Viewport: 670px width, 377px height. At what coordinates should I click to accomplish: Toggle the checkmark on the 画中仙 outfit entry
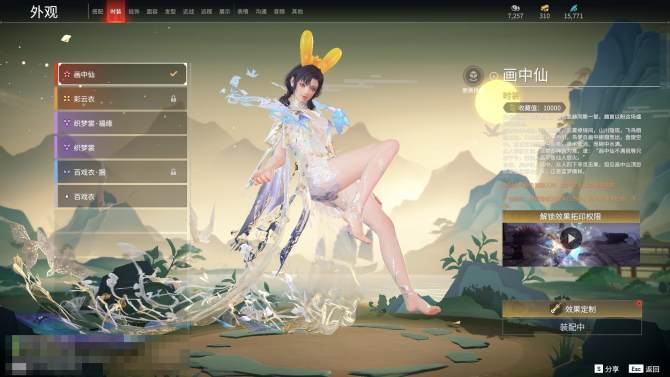[x=173, y=74]
